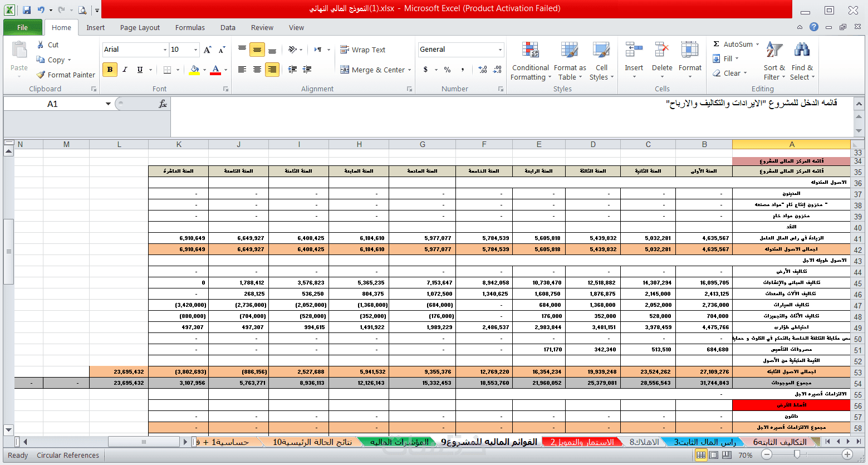Expand the Arial font name dropdown
The height and width of the screenshot is (465, 868).
pos(165,50)
